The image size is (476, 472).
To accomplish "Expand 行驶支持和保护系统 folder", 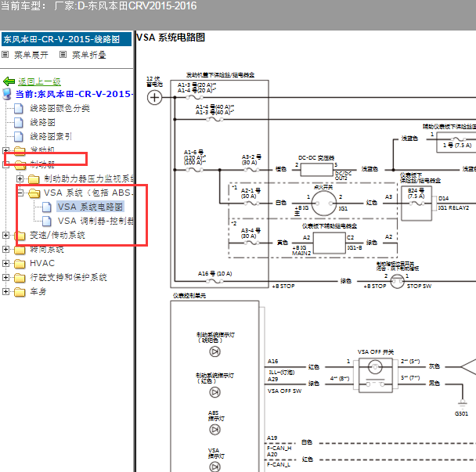I will (x=5, y=277).
